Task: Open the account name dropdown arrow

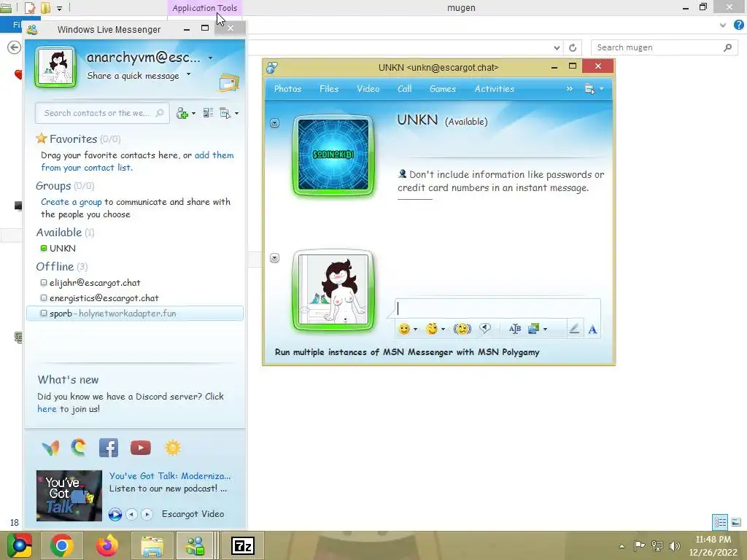Action: [211, 58]
